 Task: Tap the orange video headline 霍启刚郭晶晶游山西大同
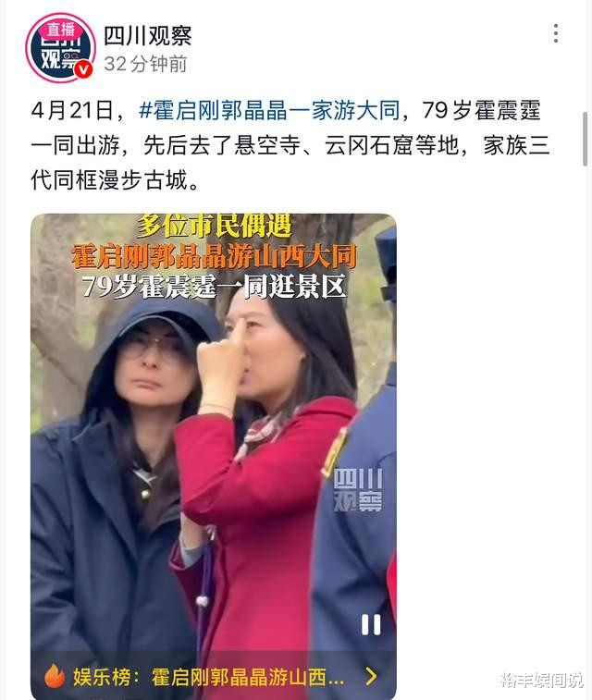[x=214, y=256]
